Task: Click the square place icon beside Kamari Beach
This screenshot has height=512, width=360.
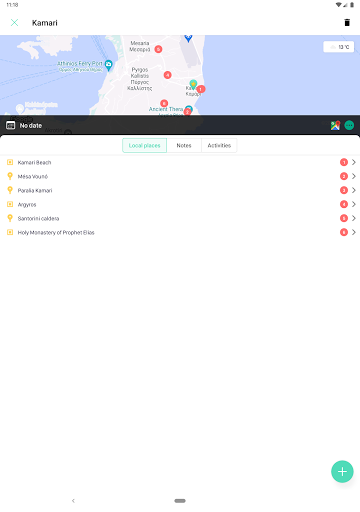Action: (x=10, y=162)
